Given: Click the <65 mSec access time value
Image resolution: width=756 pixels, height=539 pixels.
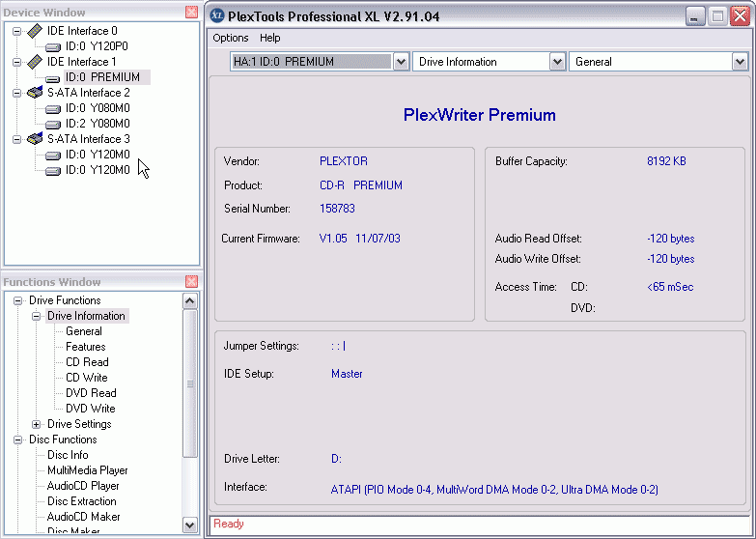Looking at the screenshot, I should tap(670, 287).
